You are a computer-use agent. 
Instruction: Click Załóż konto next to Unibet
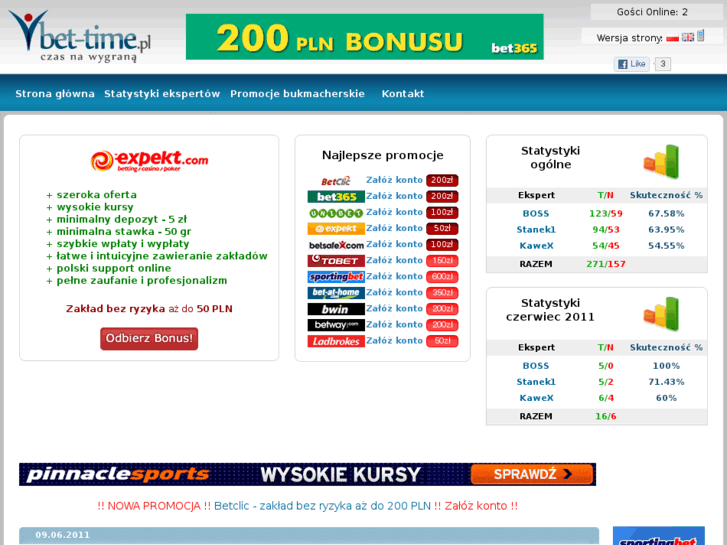tap(394, 212)
